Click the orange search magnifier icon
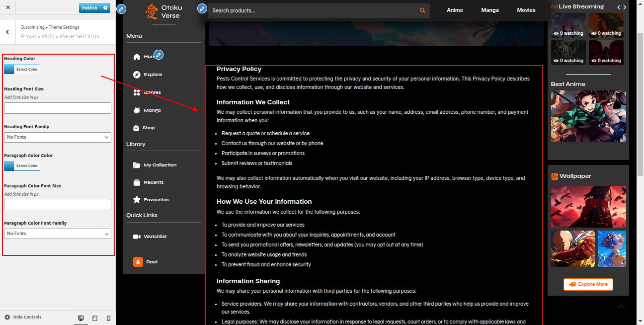 point(422,10)
